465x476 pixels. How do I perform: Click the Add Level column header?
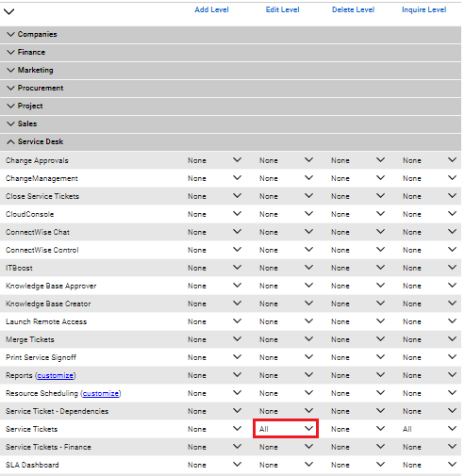[211, 9]
